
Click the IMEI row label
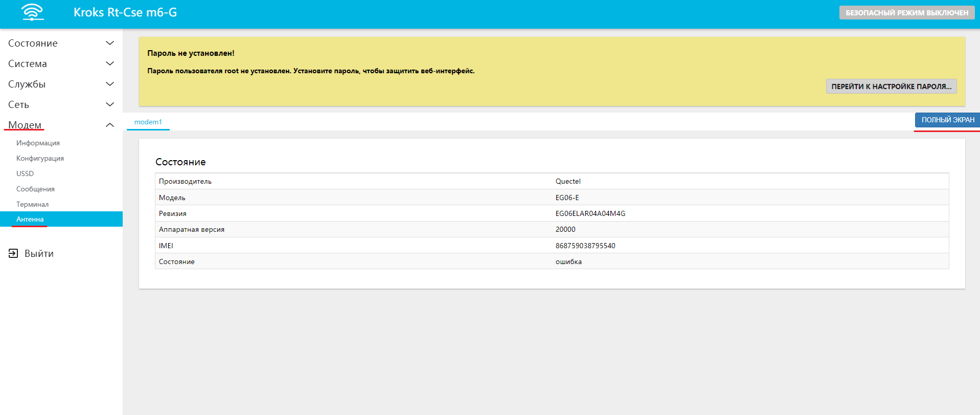point(166,246)
